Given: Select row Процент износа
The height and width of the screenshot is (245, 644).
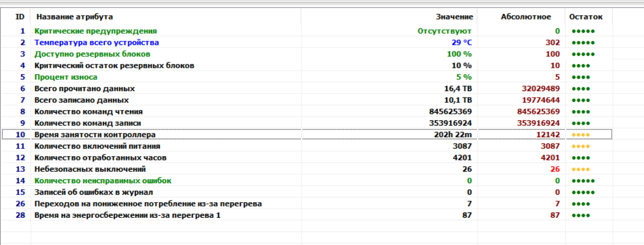Looking at the screenshot, I should 307,77.
